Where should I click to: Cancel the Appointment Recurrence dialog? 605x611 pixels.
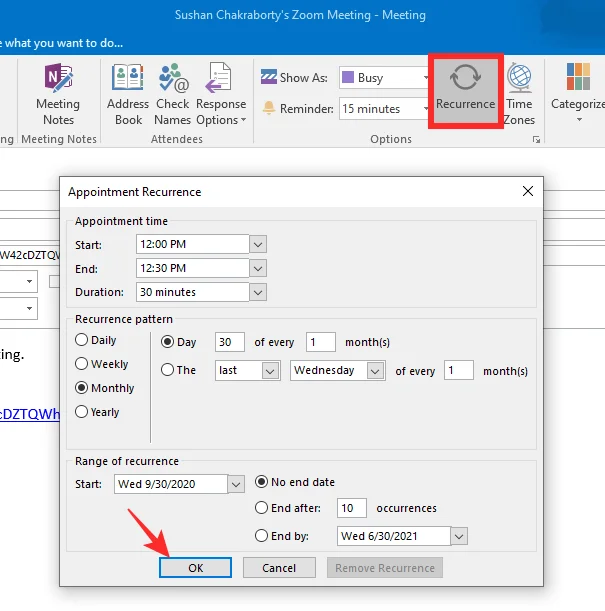coord(279,568)
